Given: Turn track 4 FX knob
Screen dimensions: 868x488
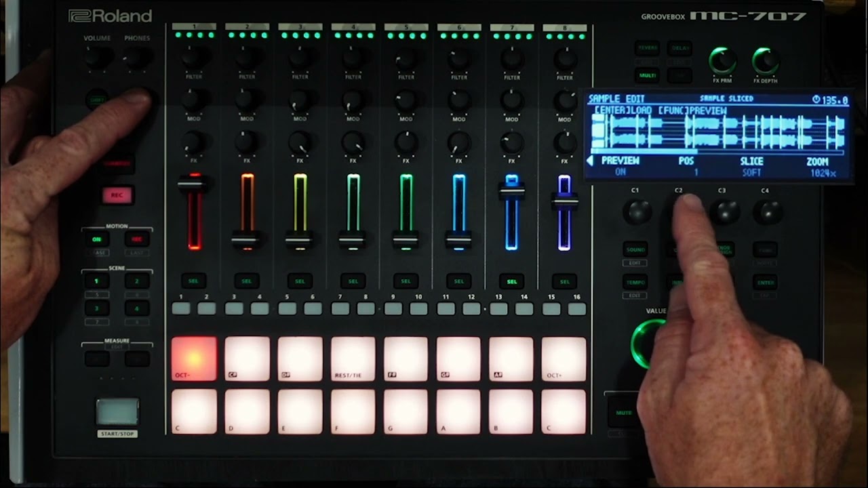Looking at the screenshot, I should [x=353, y=142].
